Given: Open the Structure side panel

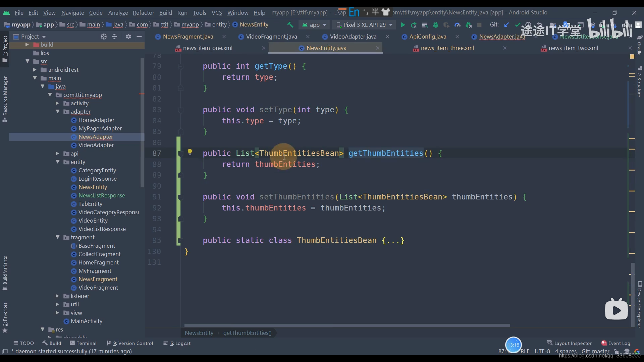Looking at the screenshot, I should (x=639, y=82).
